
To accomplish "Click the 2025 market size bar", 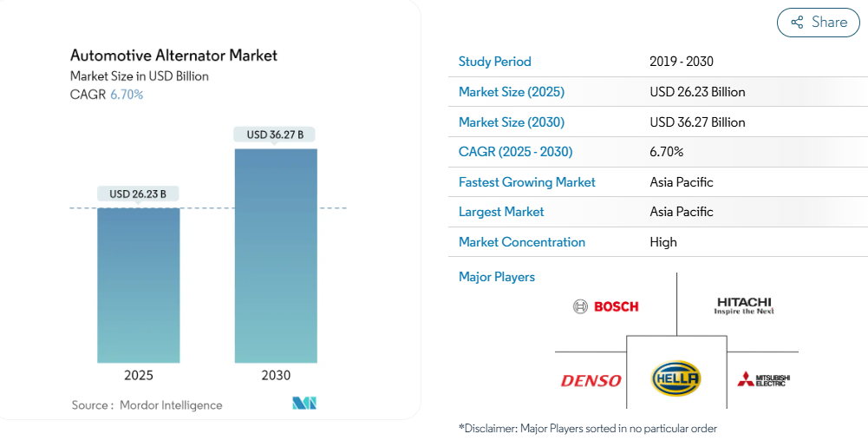I will coord(139,285).
